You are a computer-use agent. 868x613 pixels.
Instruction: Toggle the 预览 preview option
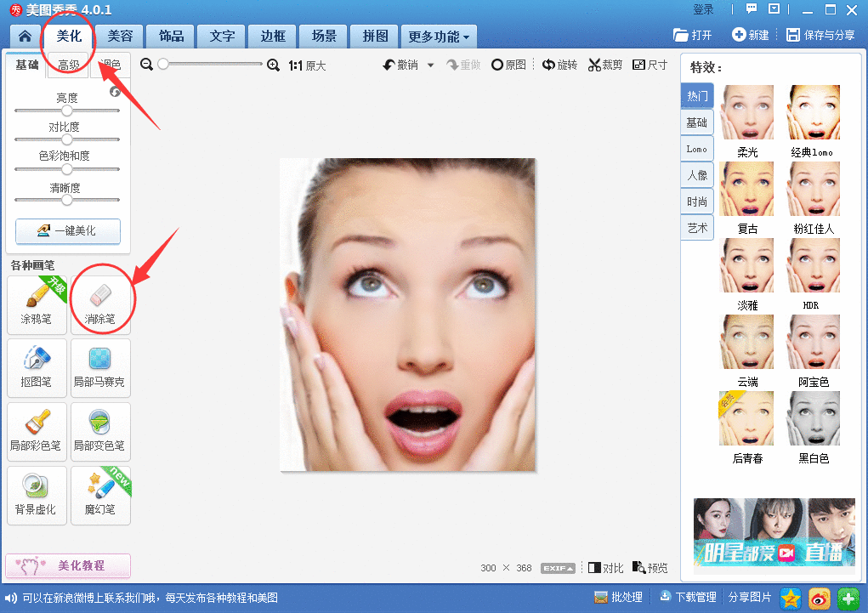pos(650,568)
